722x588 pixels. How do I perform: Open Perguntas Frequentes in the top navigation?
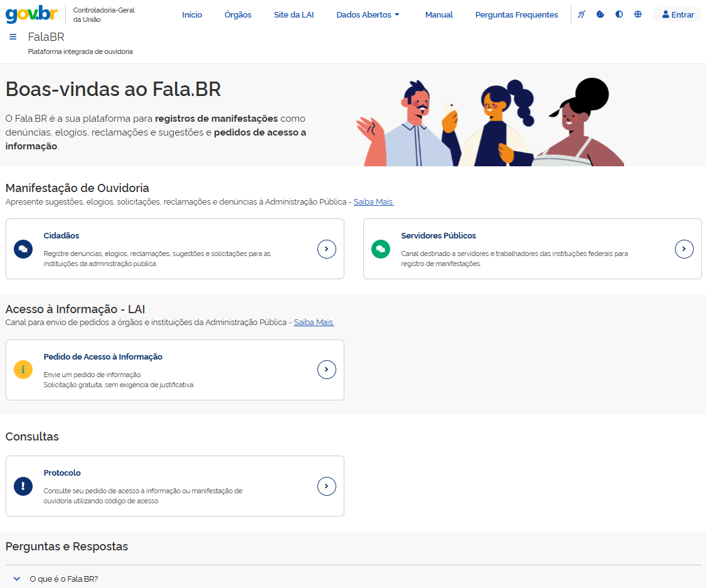tap(516, 14)
